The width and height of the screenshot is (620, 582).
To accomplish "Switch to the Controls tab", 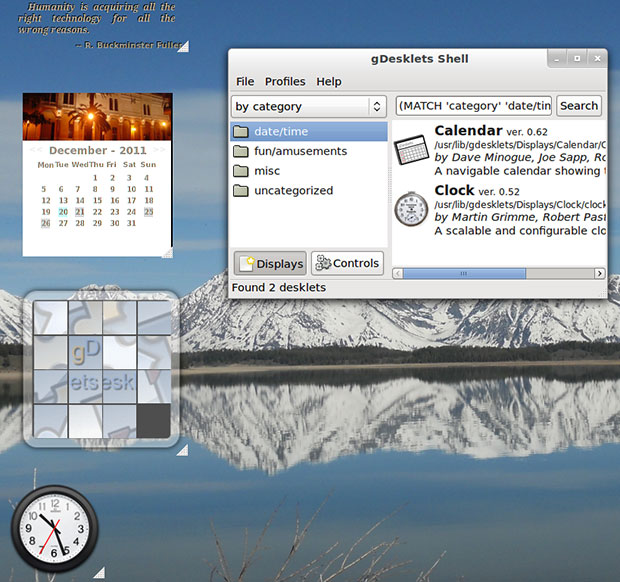I will [347, 263].
